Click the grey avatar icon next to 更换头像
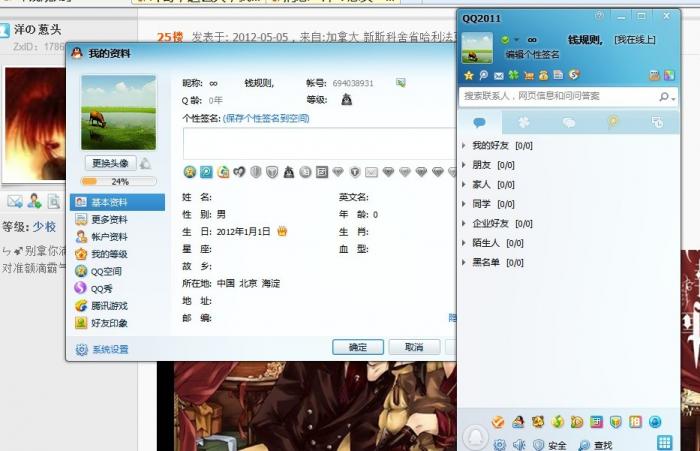The width and height of the screenshot is (700, 451). point(146,163)
